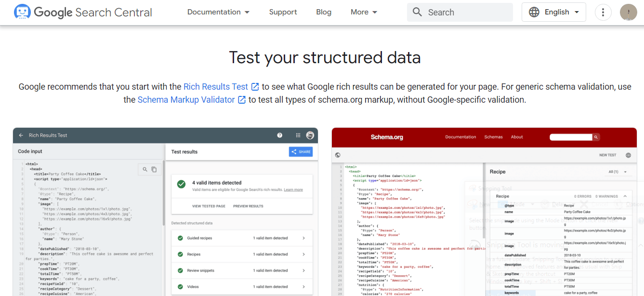Open the Schema.org validator screenshot image
644x296 pixels.
[x=484, y=212]
